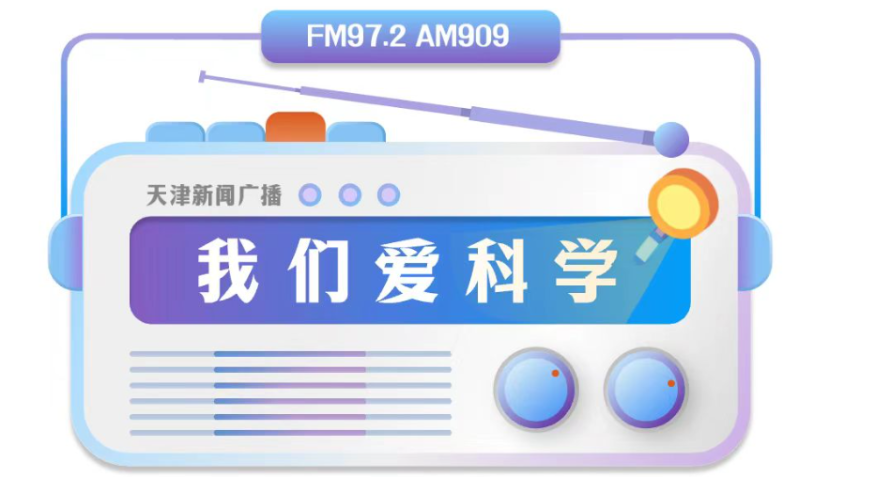
Task: Click the left end tip of the antenna
Action: click(202, 77)
